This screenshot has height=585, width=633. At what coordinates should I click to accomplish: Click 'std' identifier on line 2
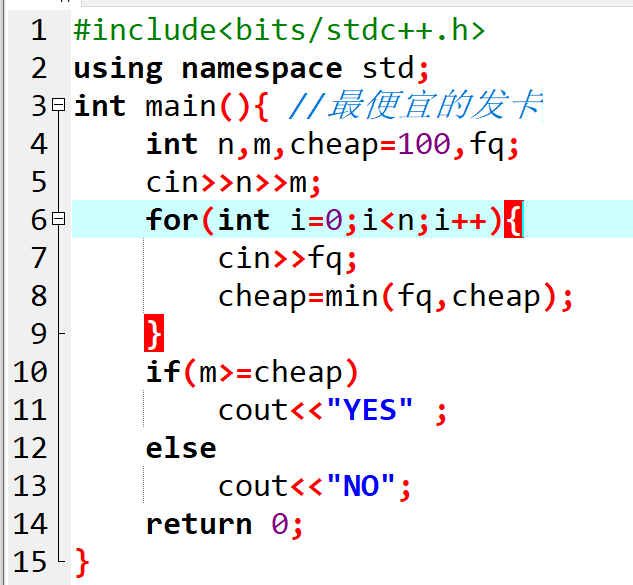click(x=388, y=67)
